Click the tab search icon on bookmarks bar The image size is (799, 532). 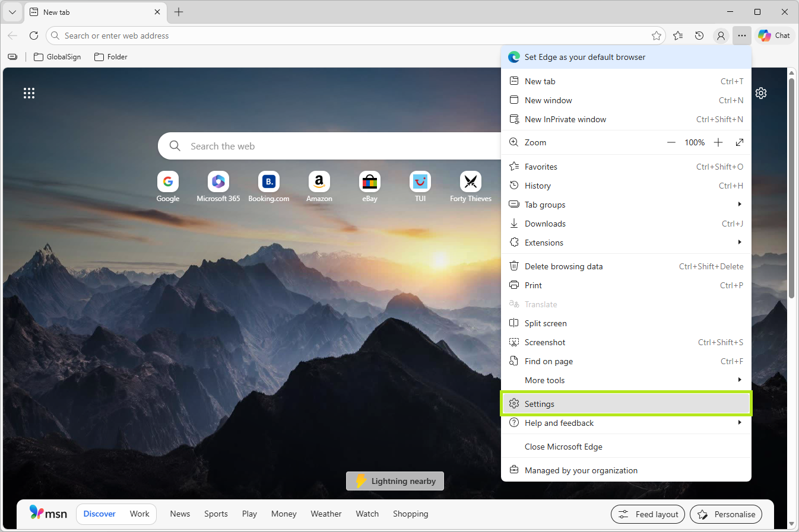coord(12,57)
